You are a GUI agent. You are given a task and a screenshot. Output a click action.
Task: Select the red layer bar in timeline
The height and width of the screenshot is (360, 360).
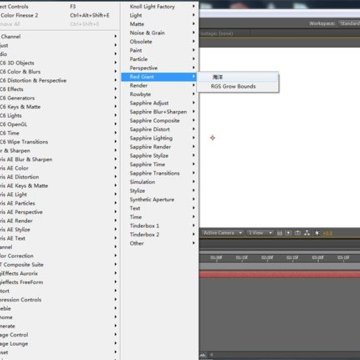click(280, 274)
